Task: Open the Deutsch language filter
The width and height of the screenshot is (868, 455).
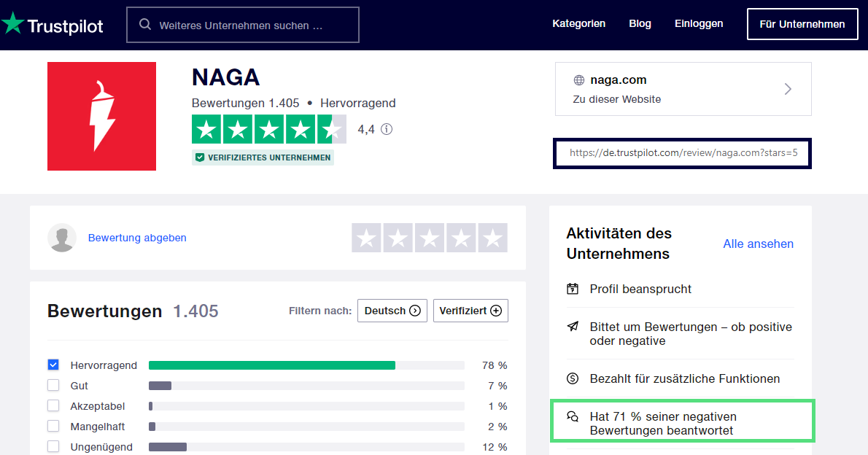Action: point(392,310)
